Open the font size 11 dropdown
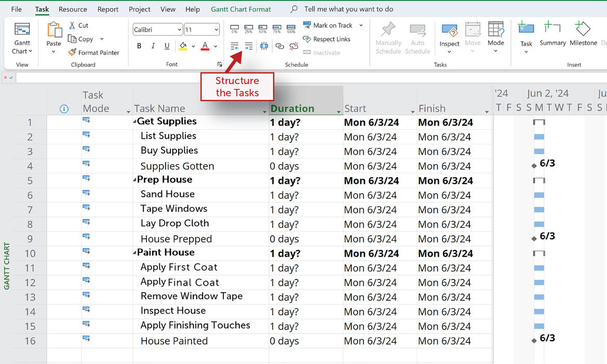The width and height of the screenshot is (607, 364). tap(216, 30)
